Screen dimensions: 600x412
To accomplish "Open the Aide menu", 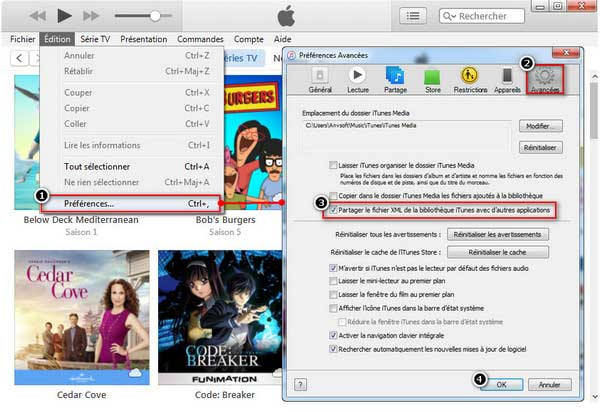I will coord(282,39).
